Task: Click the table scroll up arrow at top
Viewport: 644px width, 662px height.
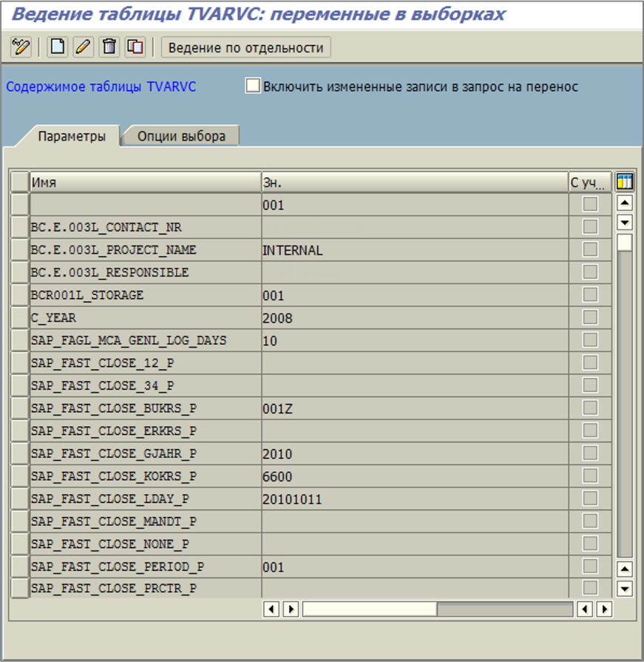Action: tap(625, 203)
